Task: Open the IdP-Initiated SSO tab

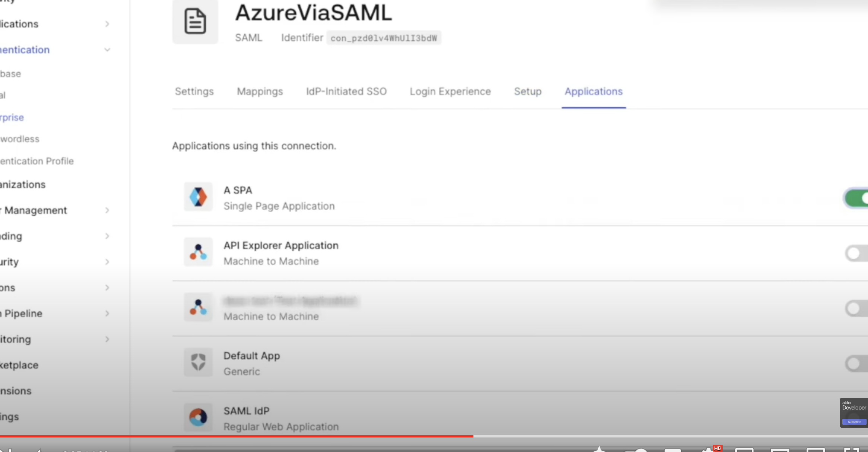Action: point(346,92)
